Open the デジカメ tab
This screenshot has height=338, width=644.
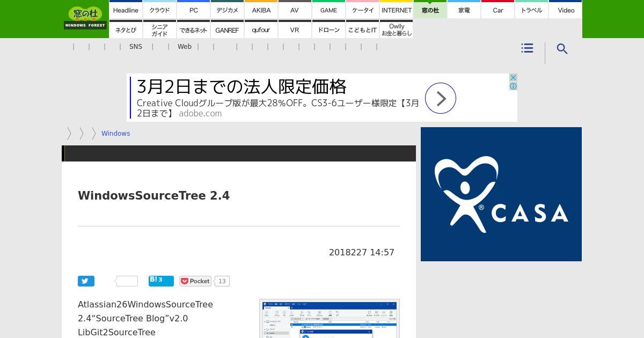tap(227, 10)
